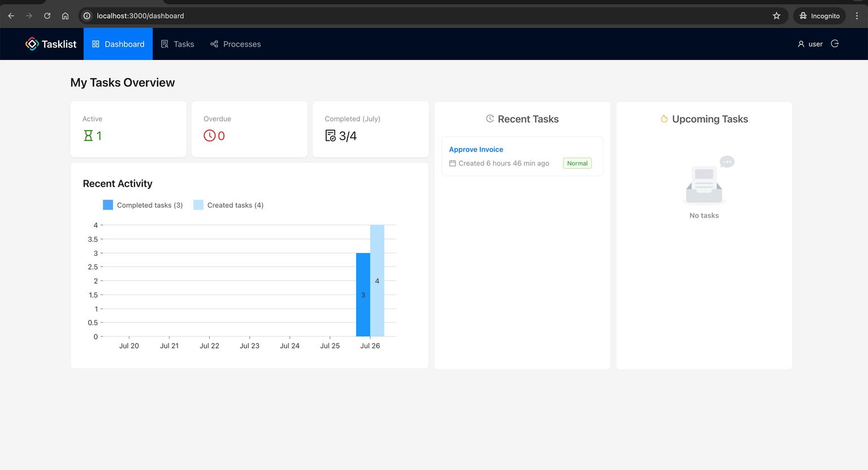Open the browser three-dot menu
This screenshot has height=470, width=868.
857,16
